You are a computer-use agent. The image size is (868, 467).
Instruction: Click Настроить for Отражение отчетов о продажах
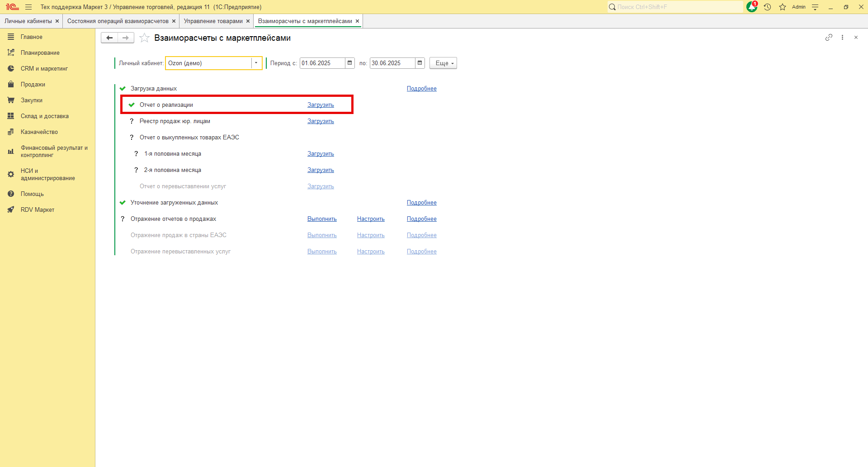(x=371, y=219)
